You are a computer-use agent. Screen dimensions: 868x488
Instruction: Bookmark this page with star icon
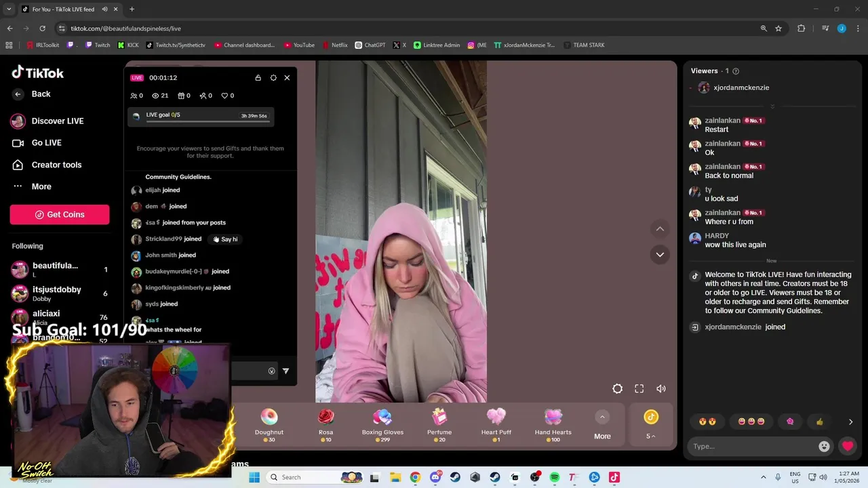pos(778,28)
